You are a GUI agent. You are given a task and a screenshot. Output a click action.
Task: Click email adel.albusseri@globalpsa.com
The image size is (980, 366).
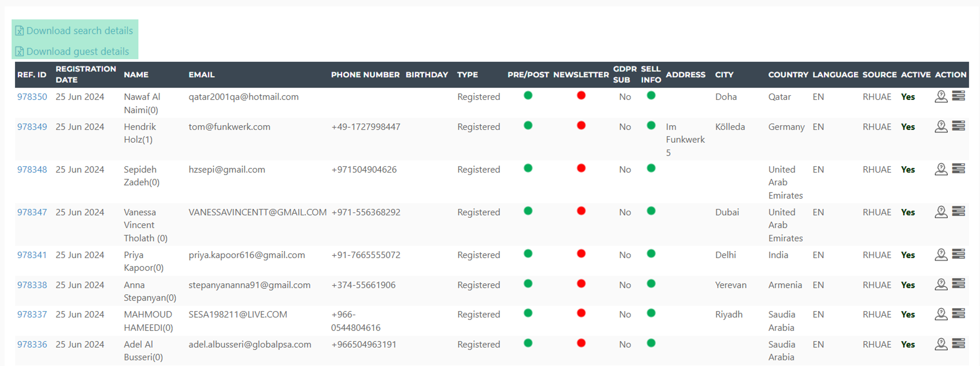coord(250,345)
